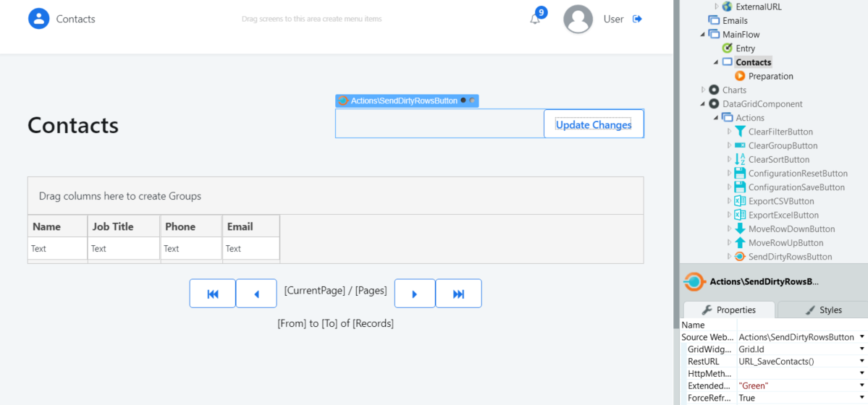Click the ExportExcelButton spreadsheet icon
This screenshot has height=405, width=868.
pyautogui.click(x=740, y=215)
